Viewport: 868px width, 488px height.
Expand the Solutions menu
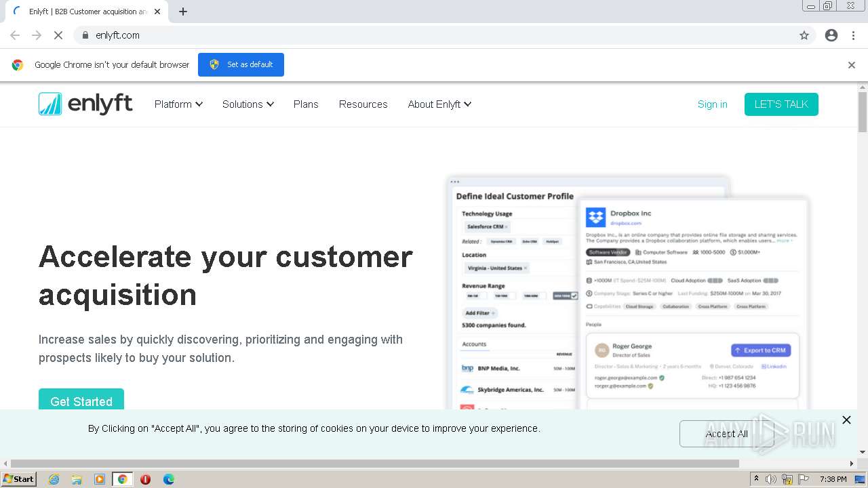point(248,104)
